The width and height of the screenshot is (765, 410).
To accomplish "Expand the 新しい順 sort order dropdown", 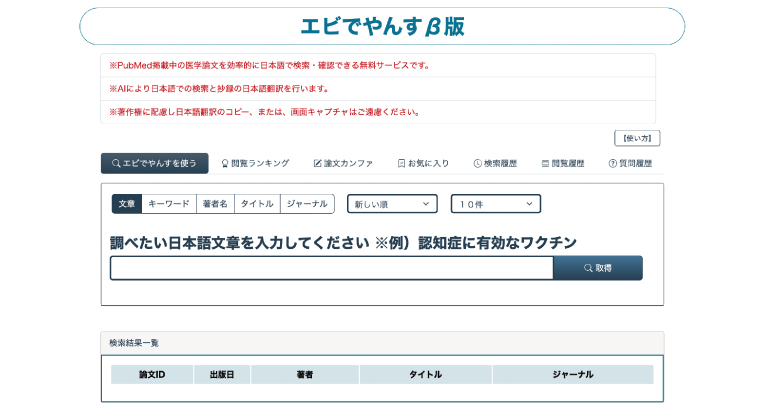I will coord(392,204).
